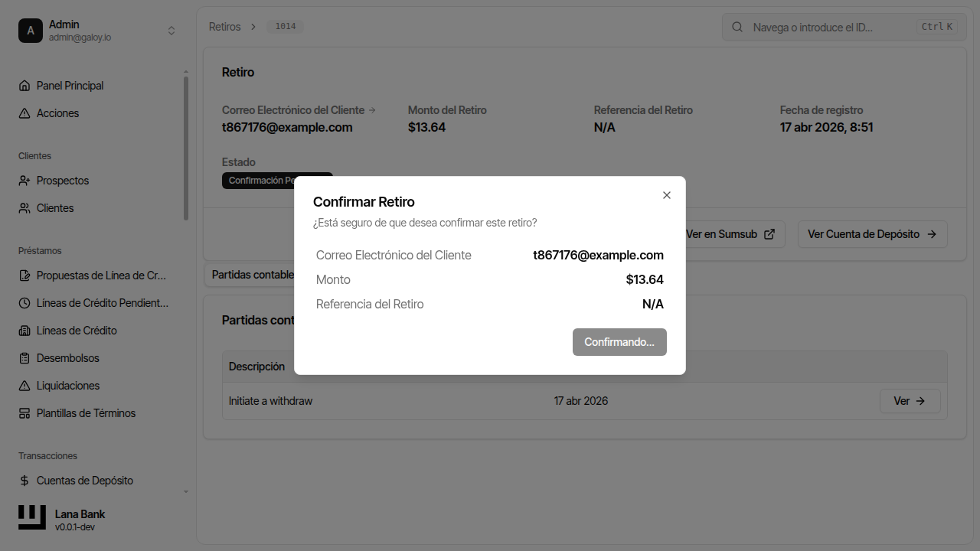The image size is (980, 551).
Task: Open Propuestas de Línea de Crédito page
Action: pos(101,275)
